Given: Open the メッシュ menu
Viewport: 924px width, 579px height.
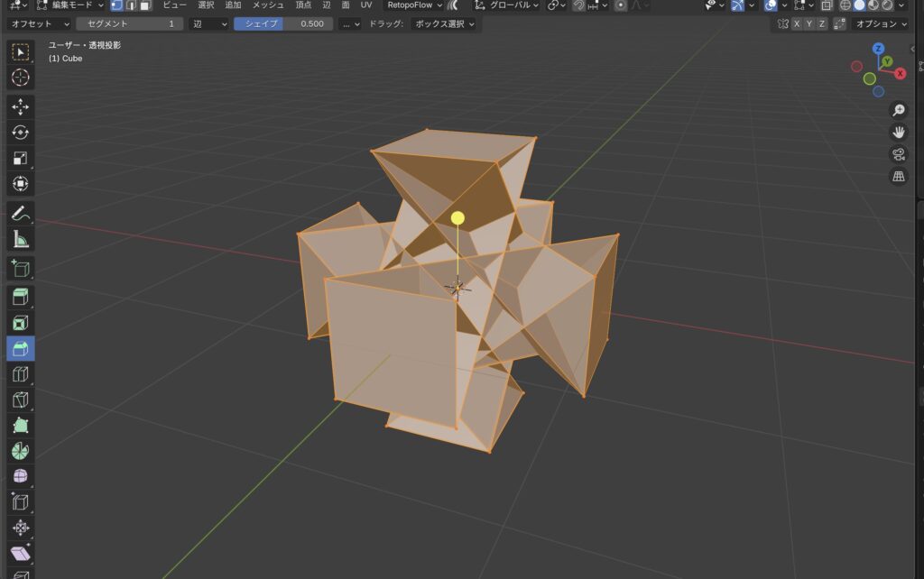Looking at the screenshot, I should click(x=268, y=5).
